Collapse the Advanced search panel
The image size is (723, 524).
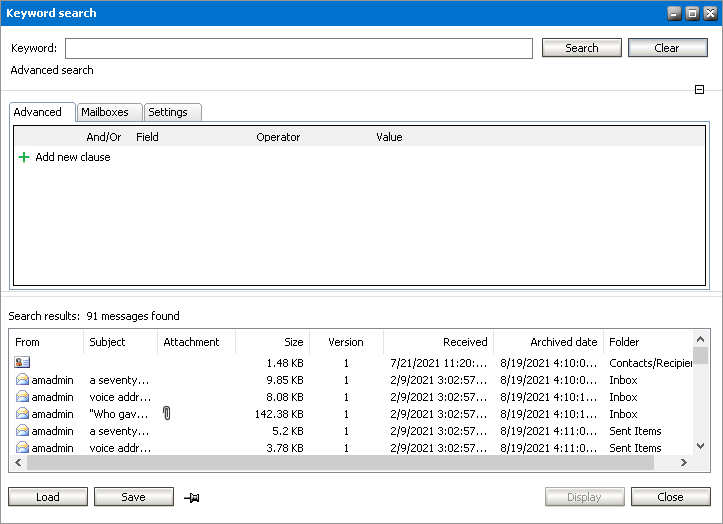click(x=700, y=91)
